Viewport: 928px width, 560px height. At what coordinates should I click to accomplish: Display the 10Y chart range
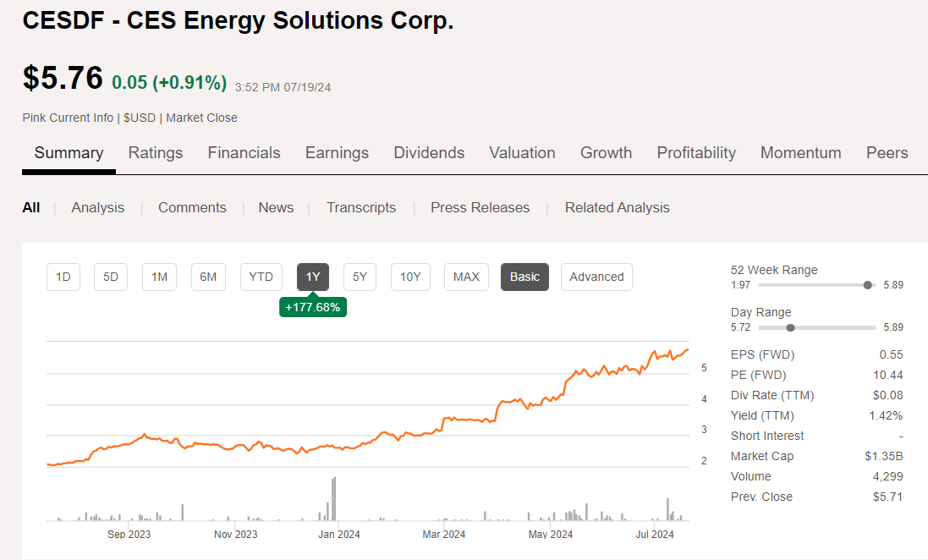(x=409, y=277)
